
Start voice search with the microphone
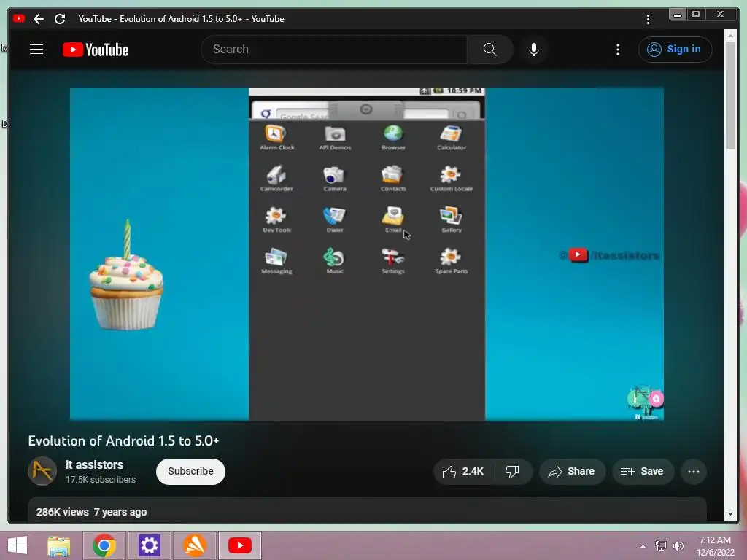click(x=534, y=50)
